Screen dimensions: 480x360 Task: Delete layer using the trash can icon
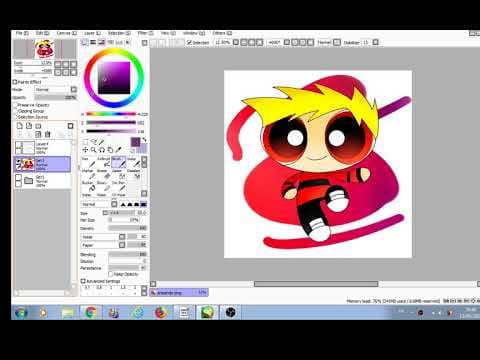click(x=47, y=134)
